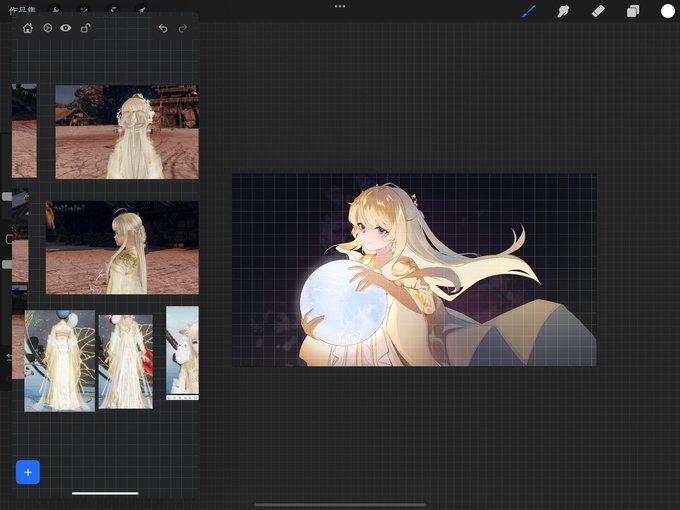The image size is (680, 510).
Task: Select the Brush tool
Action: tap(529, 11)
